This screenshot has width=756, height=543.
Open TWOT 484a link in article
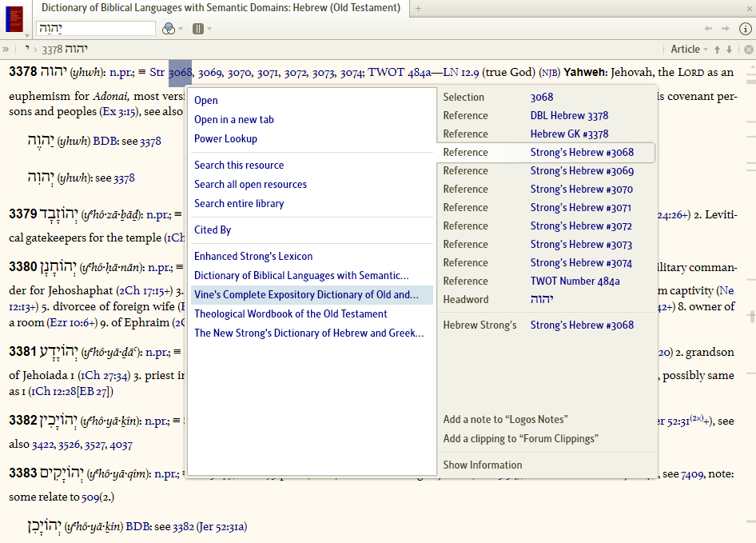[x=400, y=73]
